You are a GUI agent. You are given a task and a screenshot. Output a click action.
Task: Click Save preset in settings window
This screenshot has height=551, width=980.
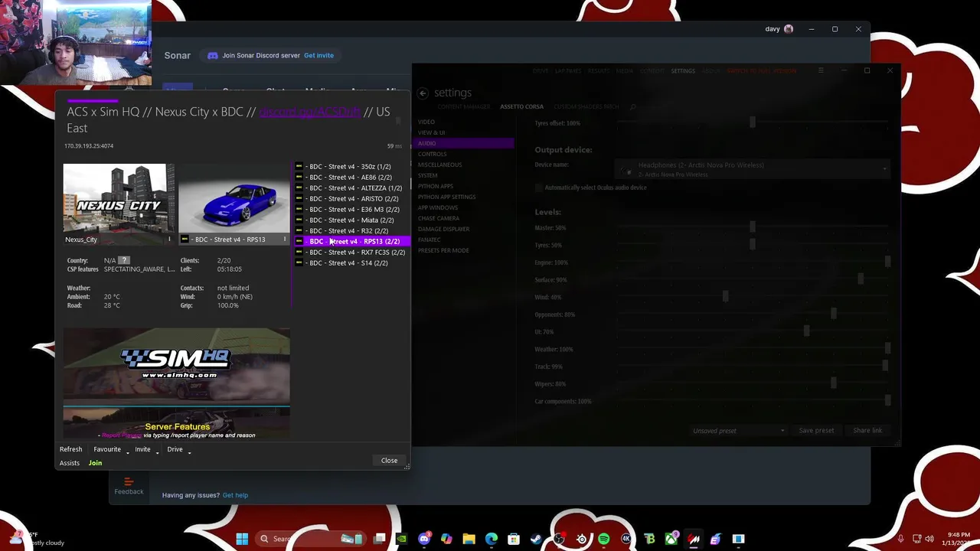click(816, 431)
